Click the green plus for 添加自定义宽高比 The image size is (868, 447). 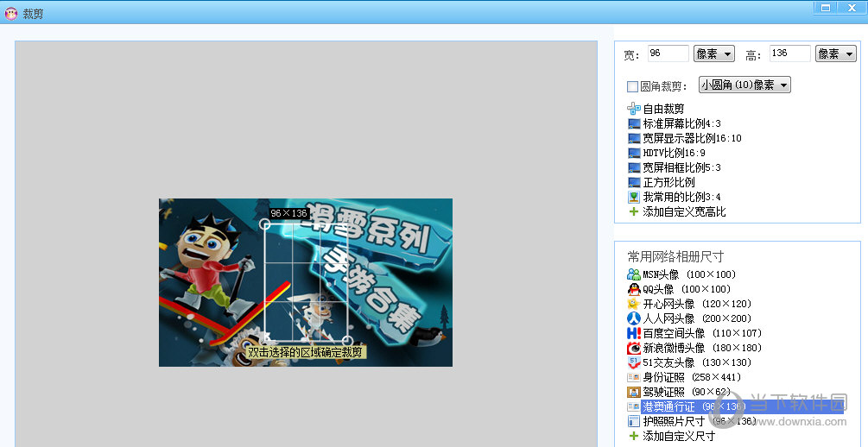point(634,211)
